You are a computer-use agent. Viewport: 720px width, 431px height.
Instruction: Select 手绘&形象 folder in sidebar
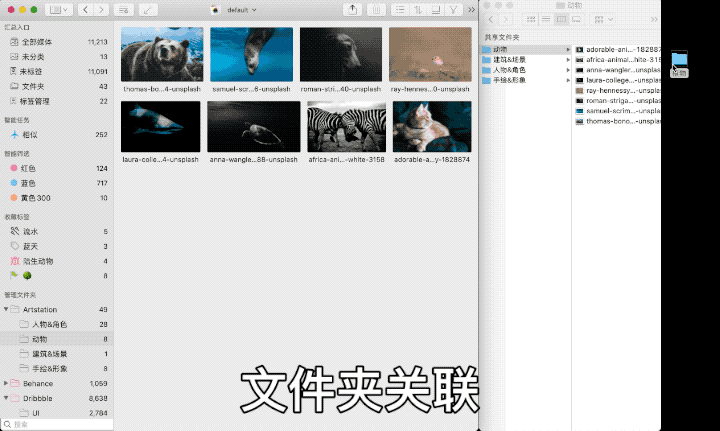tap(57, 369)
